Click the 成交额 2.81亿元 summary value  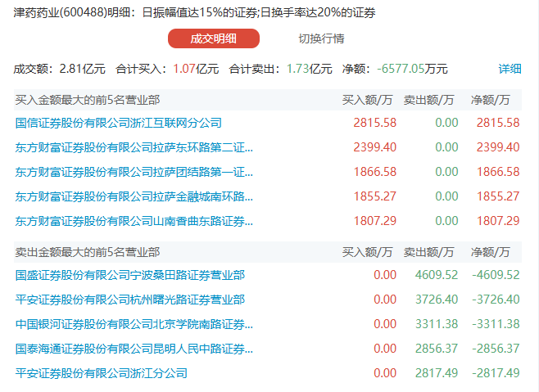[83, 69]
